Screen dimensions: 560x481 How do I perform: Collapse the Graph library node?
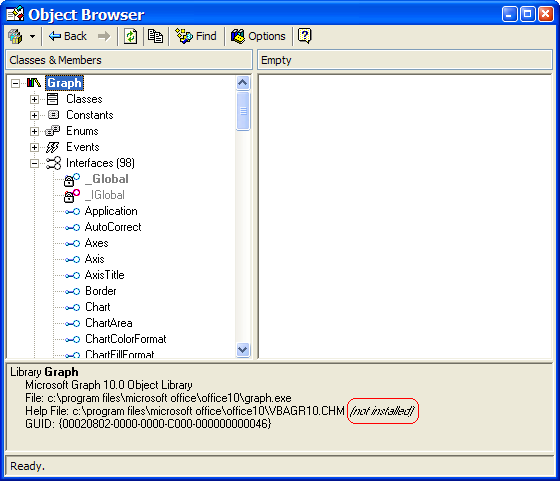15,83
